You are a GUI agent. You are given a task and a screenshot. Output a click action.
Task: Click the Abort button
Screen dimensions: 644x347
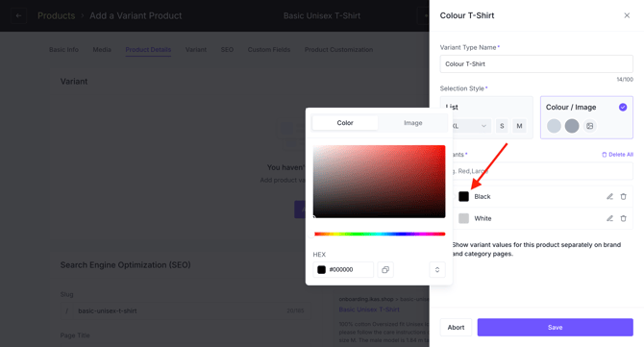tap(456, 327)
